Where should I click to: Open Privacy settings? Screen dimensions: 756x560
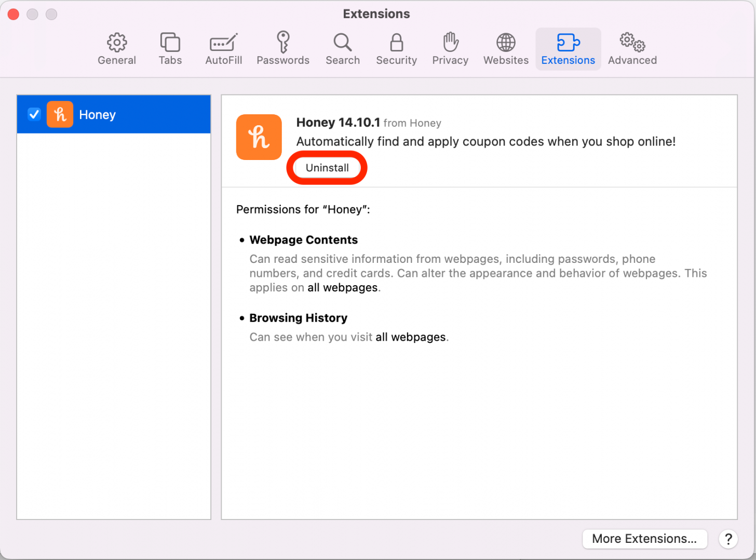[450, 49]
